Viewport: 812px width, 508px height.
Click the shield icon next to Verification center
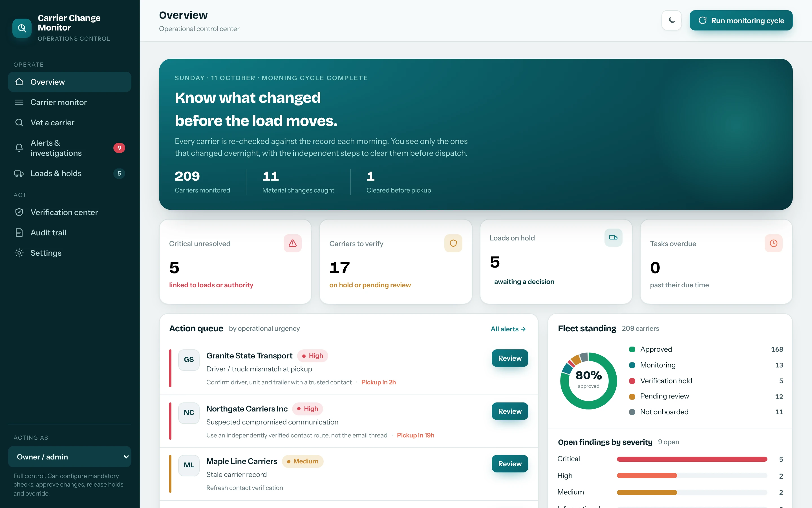19,212
